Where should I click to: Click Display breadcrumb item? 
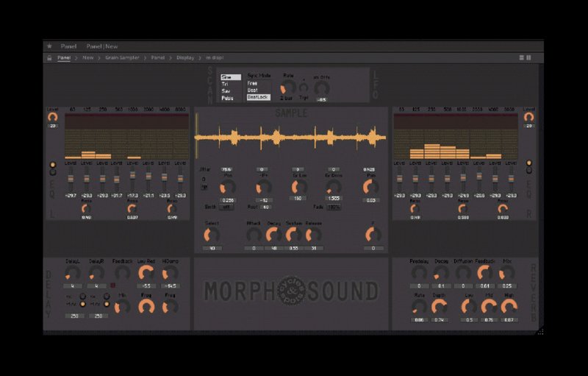coord(185,58)
